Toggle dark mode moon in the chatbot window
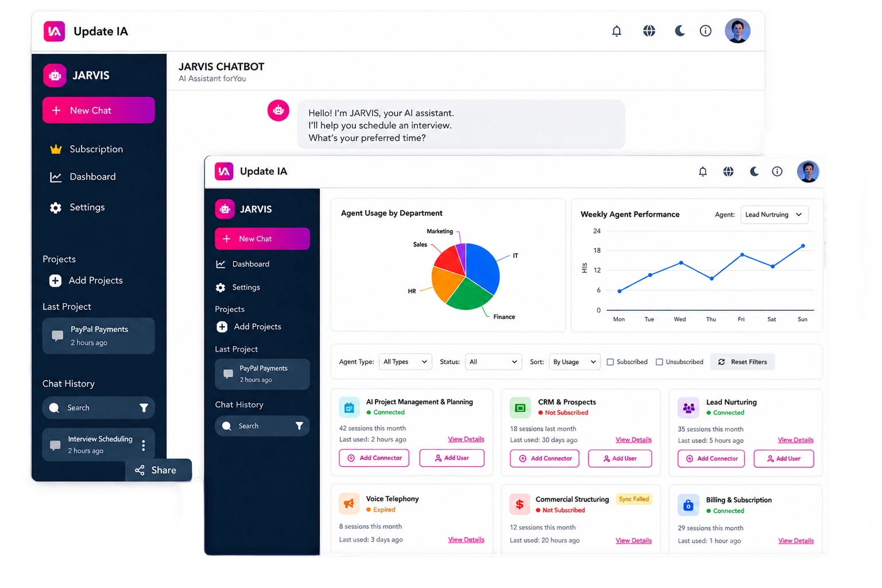Screen dimensions: 882x588 680,31
